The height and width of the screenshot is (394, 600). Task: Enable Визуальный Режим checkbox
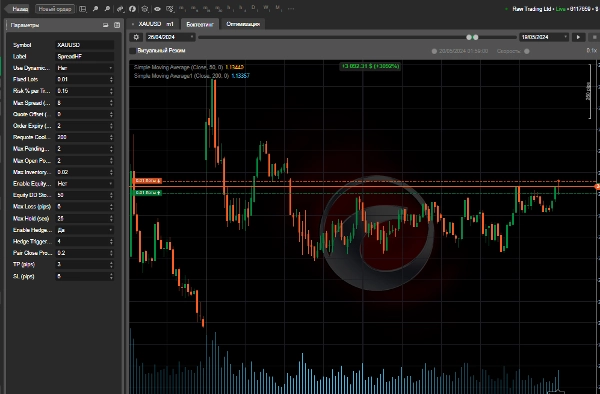coord(133,50)
